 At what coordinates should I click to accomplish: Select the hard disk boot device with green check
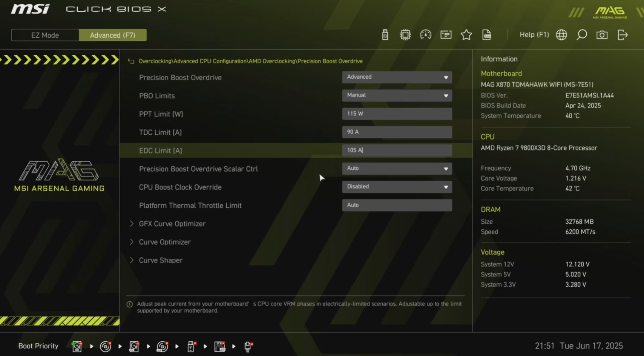[x=77, y=346]
